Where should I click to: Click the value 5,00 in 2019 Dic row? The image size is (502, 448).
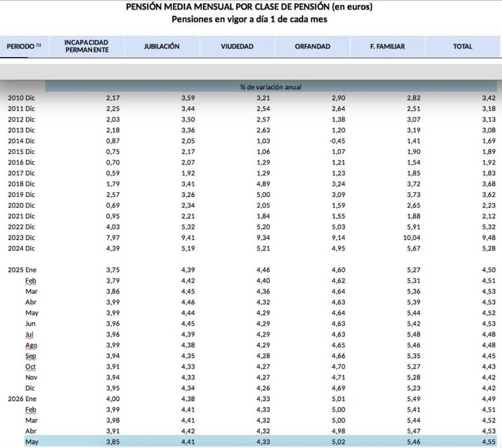point(263,195)
